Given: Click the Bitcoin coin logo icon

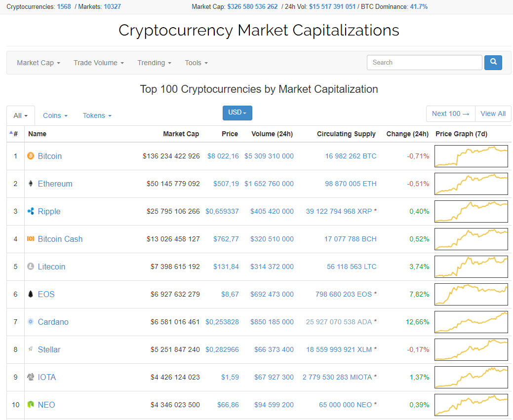Looking at the screenshot, I should [x=30, y=156].
